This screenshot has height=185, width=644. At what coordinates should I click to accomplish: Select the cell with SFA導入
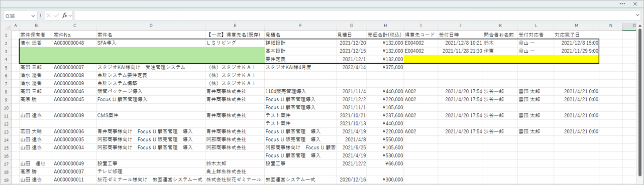(x=151, y=43)
